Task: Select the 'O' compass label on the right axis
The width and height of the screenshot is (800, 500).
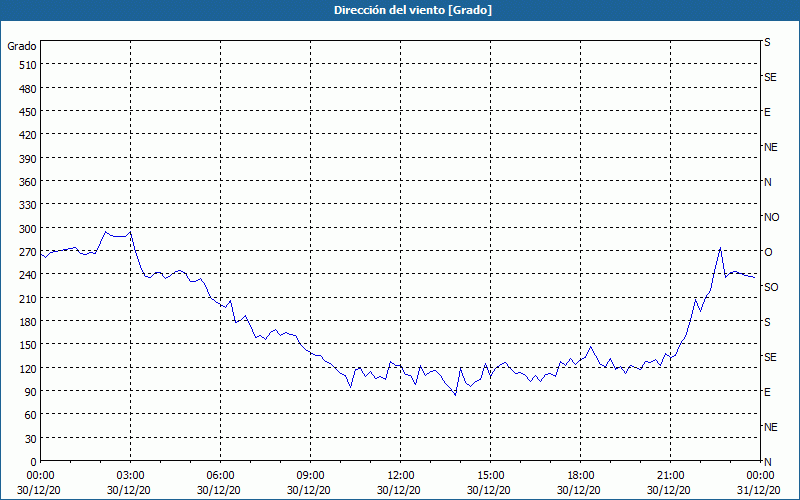Action: pyautogui.click(x=768, y=252)
